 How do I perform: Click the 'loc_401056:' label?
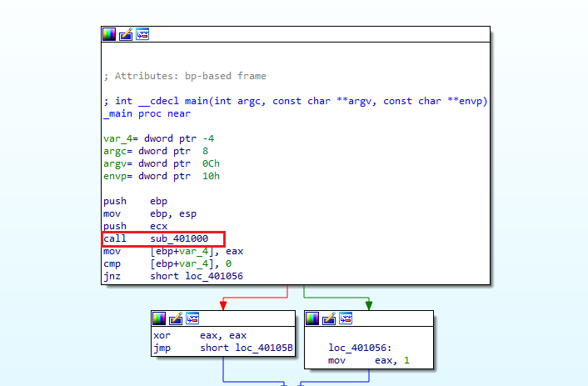[360, 348]
